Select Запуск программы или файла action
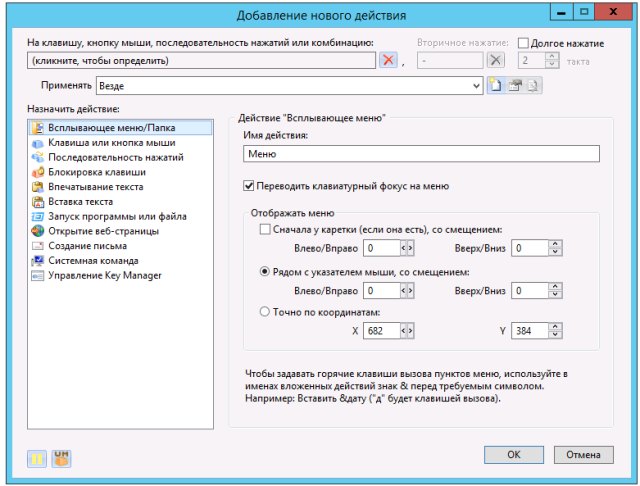Image resolution: width=640 pixels, height=486 pixels. [109, 216]
